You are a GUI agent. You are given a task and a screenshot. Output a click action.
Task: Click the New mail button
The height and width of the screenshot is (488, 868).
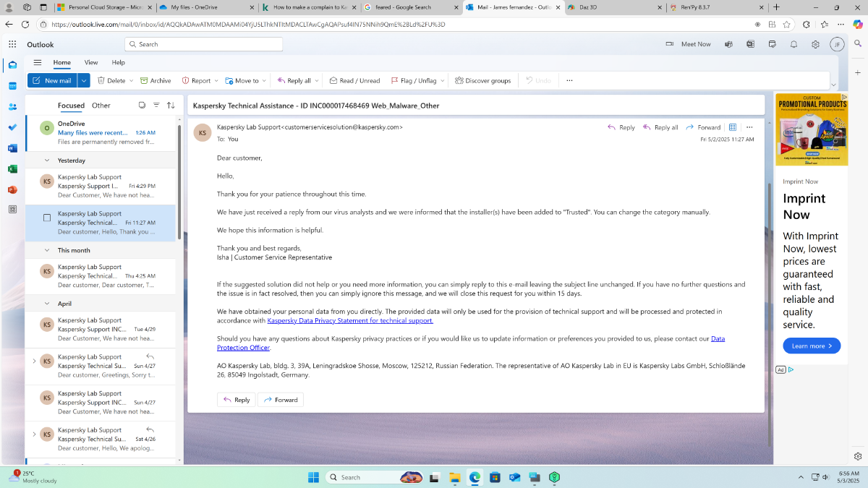(52, 80)
